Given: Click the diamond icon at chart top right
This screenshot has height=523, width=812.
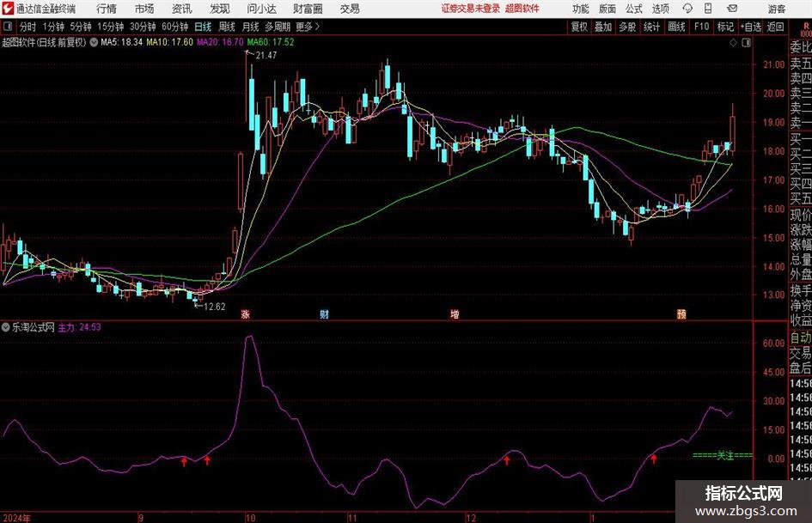Looking at the screenshot, I should 733,43.
